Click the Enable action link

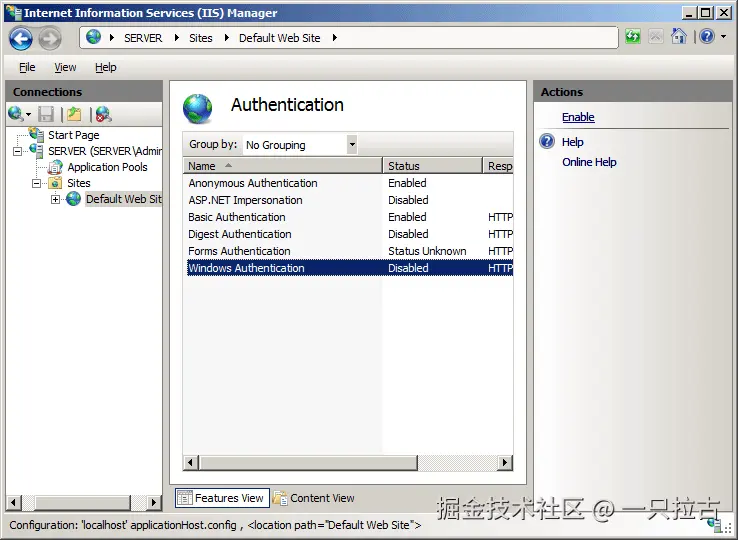[578, 117]
